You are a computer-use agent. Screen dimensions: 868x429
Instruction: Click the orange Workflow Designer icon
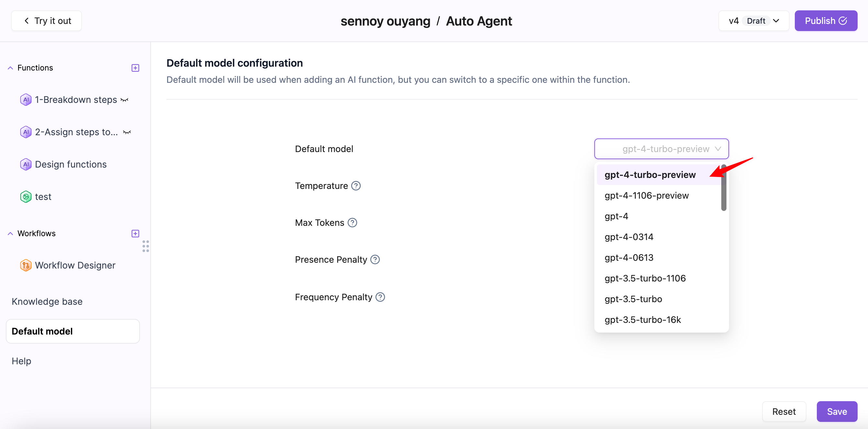26,265
